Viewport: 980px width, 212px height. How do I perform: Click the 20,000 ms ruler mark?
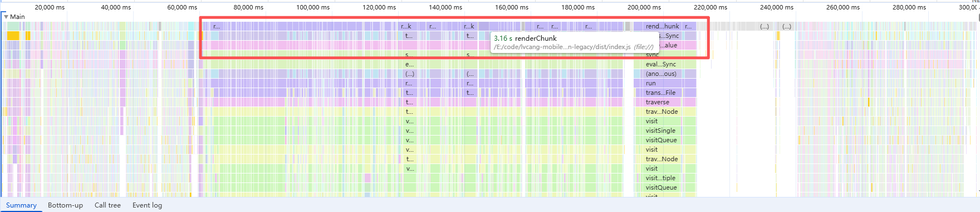50,7
